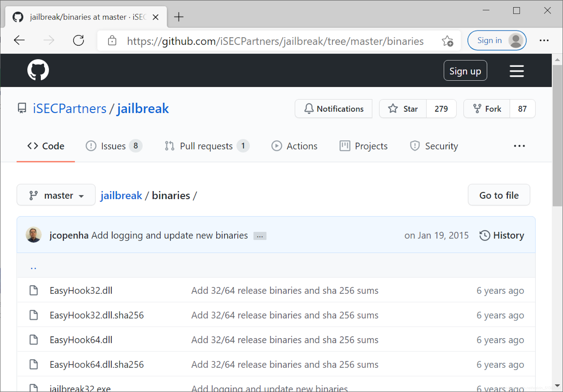Click the Go to file button

coord(499,195)
